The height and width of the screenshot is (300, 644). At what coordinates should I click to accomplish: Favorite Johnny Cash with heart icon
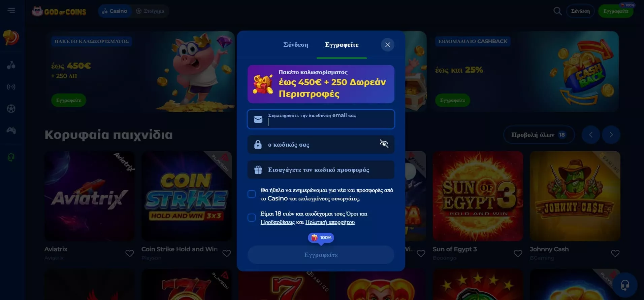click(x=615, y=253)
